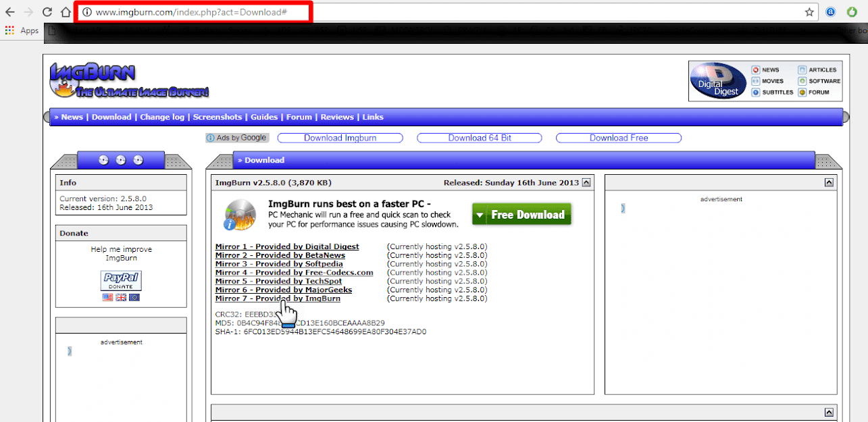This screenshot has width=868, height=422.
Task: Click the Digital Digest logo
Action: click(718, 81)
